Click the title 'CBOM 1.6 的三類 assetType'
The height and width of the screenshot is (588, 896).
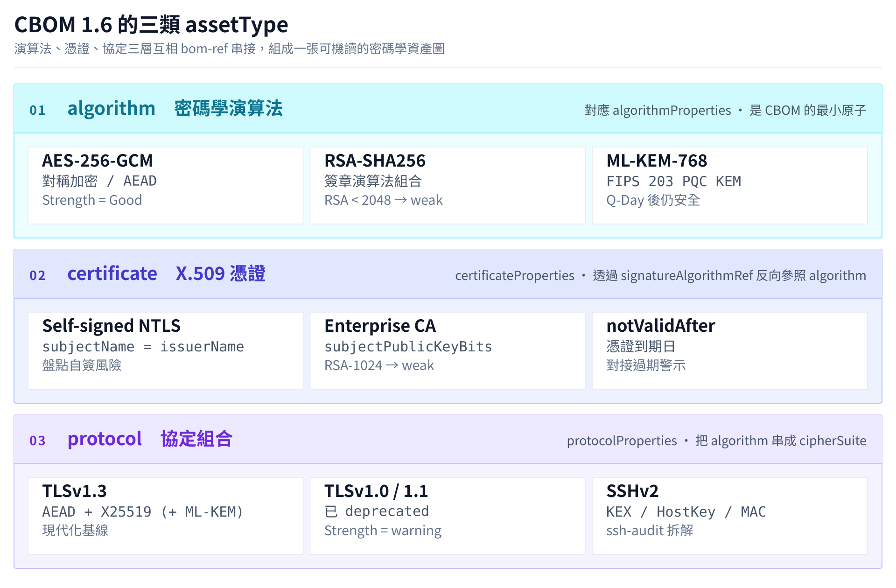click(x=151, y=25)
